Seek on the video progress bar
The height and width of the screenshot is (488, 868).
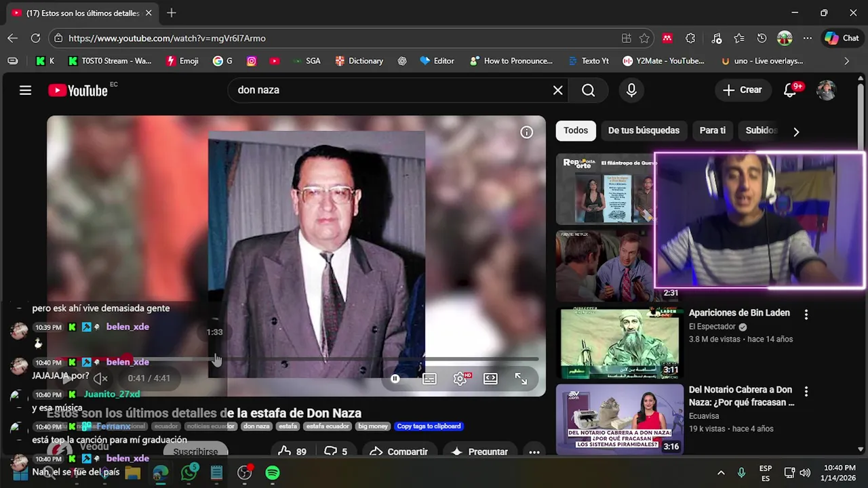pyautogui.click(x=296, y=359)
